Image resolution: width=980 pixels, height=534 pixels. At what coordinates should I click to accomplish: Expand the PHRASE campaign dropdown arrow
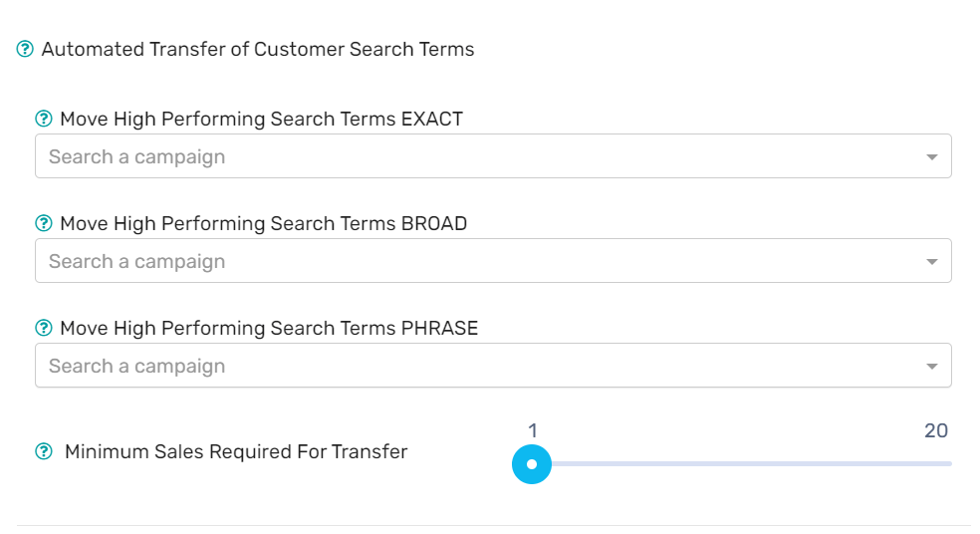[x=931, y=366]
